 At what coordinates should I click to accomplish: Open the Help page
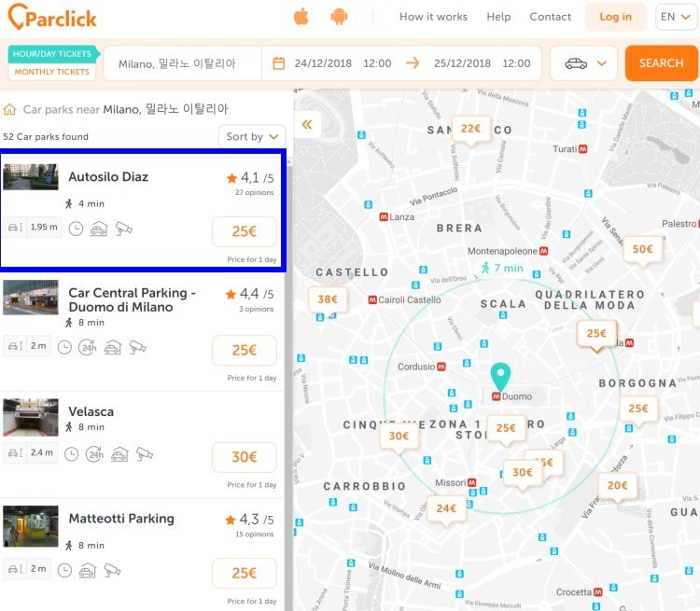pyautogui.click(x=498, y=17)
